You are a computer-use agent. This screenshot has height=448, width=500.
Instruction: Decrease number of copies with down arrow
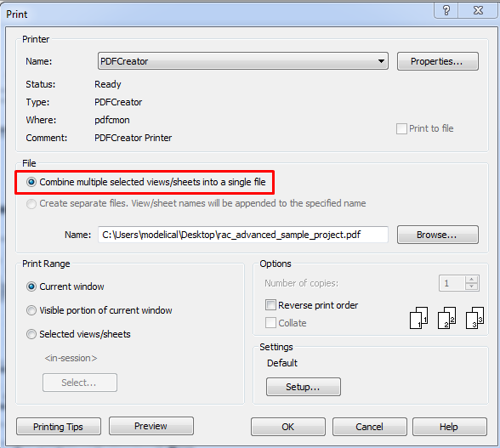tap(471, 286)
